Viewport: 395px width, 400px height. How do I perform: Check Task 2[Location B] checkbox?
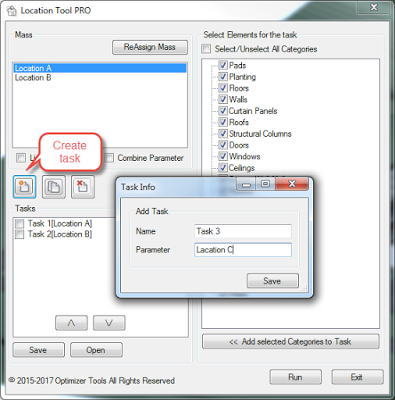coord(20,234)
